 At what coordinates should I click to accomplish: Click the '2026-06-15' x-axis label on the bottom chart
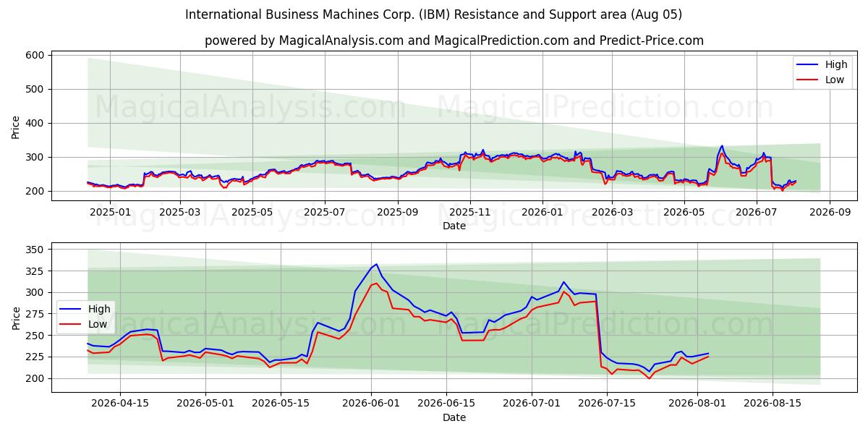point(446,404)
